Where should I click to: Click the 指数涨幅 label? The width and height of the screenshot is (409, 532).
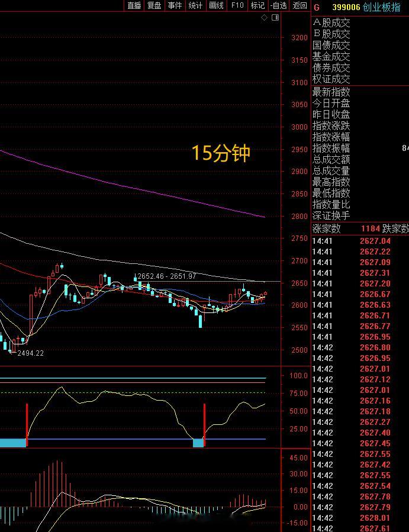point(331,137)
